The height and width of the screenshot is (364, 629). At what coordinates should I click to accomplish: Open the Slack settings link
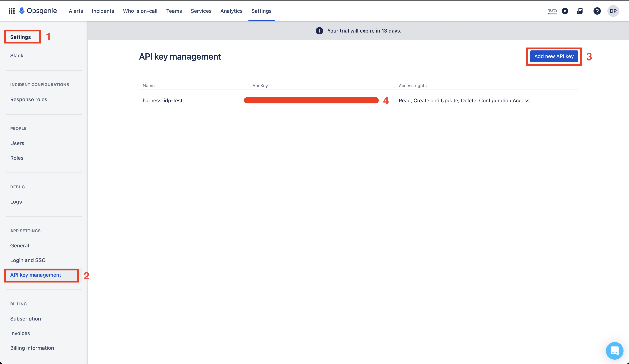pyautogui.click(x=17, y=55)
